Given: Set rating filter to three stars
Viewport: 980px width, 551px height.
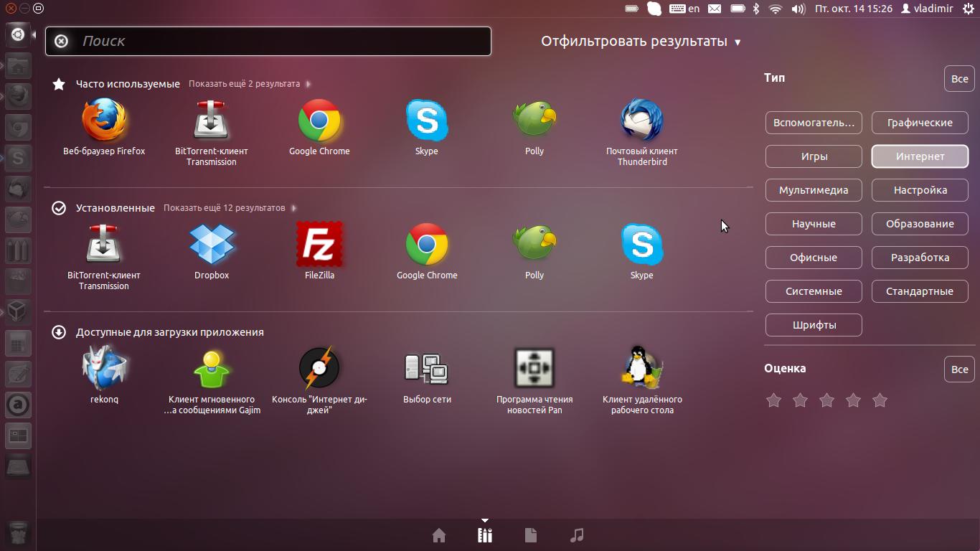Looking at the screenshot, I should [826, 400].
